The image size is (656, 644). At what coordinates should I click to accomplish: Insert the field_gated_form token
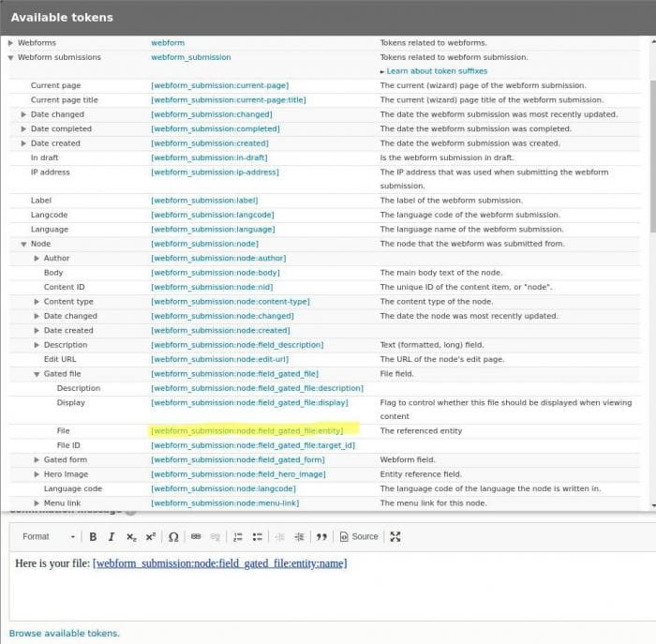pyautogui.click(x=238, y=460)
